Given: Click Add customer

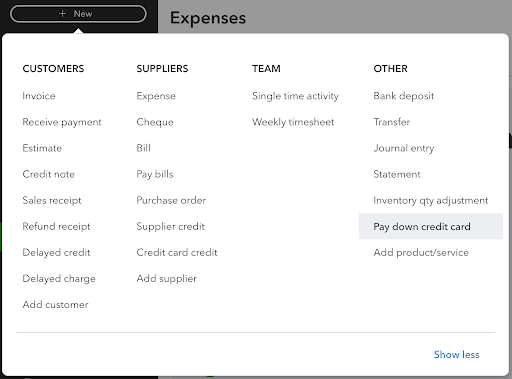Looking at the screenshot, I should click(x=56, y=304).
